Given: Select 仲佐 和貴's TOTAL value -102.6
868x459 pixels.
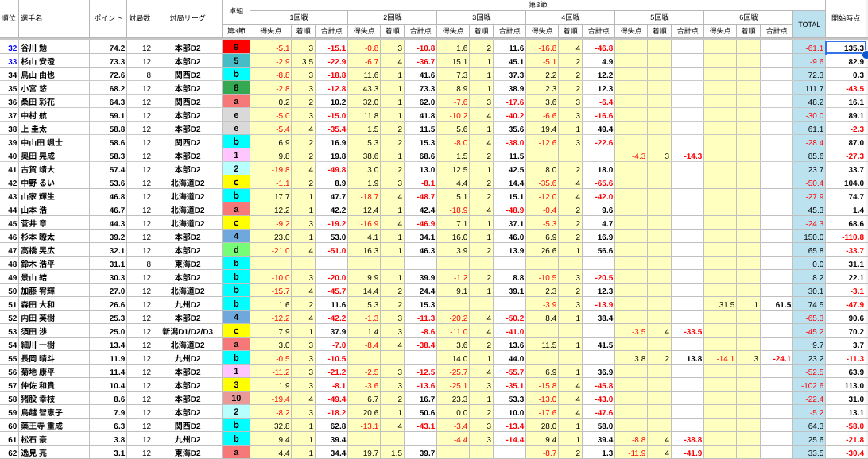Looking at the screenshot, I should tap(812, 386).
